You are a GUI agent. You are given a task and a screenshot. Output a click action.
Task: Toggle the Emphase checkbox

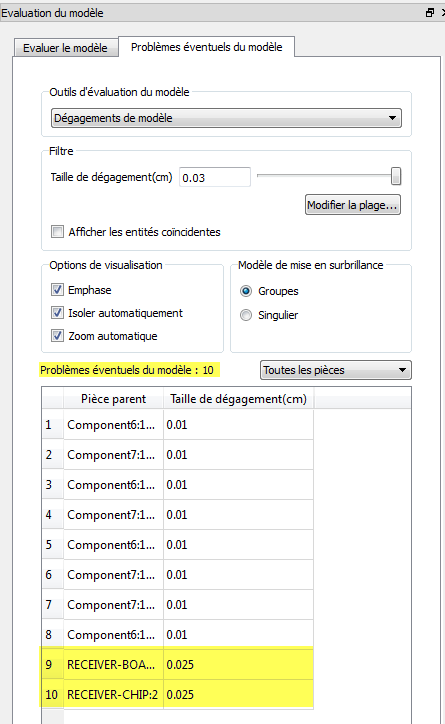(x=57, y=290)
